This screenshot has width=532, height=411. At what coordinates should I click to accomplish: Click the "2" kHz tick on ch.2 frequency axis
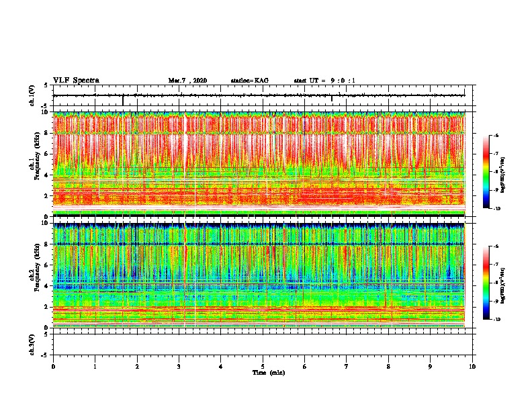[x=47, y=307]
